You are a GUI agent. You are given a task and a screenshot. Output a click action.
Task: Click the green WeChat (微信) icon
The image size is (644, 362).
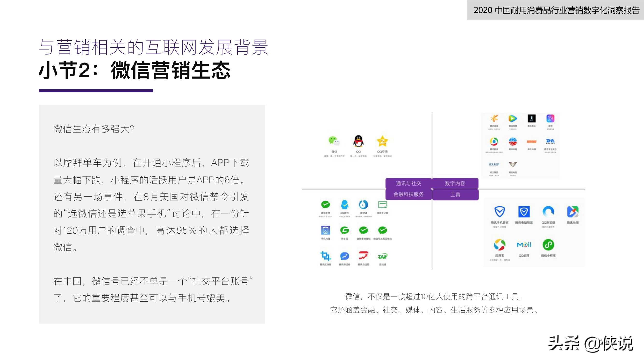pyautogui.click(x=334, y=141)
